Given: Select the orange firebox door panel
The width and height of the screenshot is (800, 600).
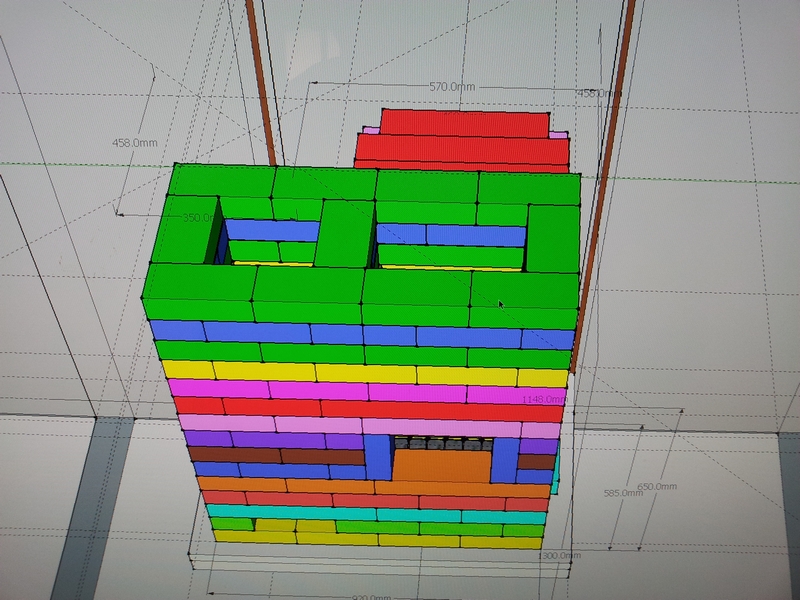Looking at the screenshot, I should pyautogui.click(x=442, y=465).
